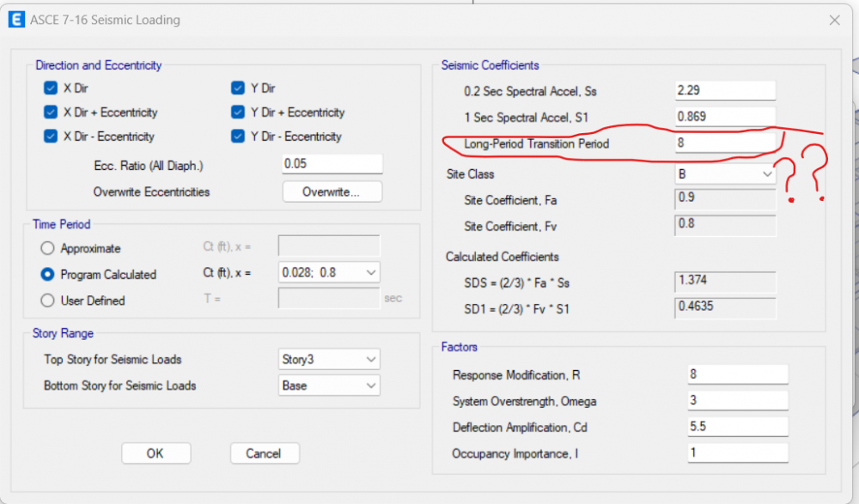Select Program Calculated time period option
The image size is (859, 504).
(47, 275)
